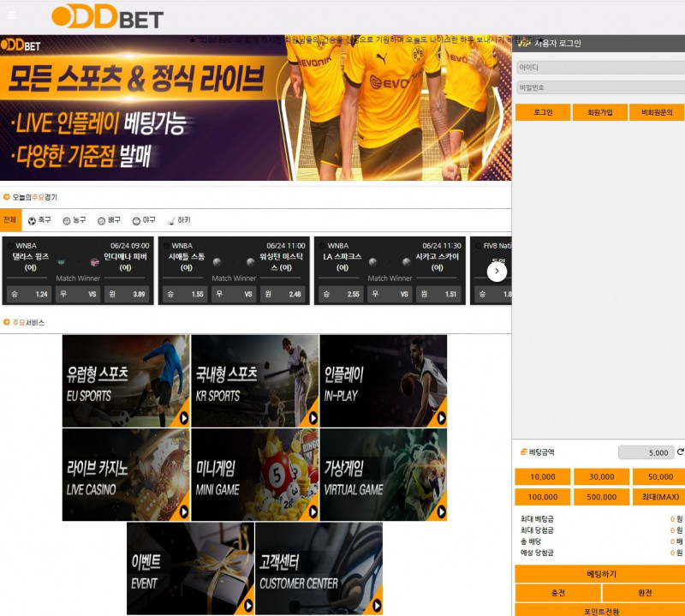Select the 농구 (basketball) sport tab
Image resolution: width=685 pixels, height=616 pixels.
(74, 220)
